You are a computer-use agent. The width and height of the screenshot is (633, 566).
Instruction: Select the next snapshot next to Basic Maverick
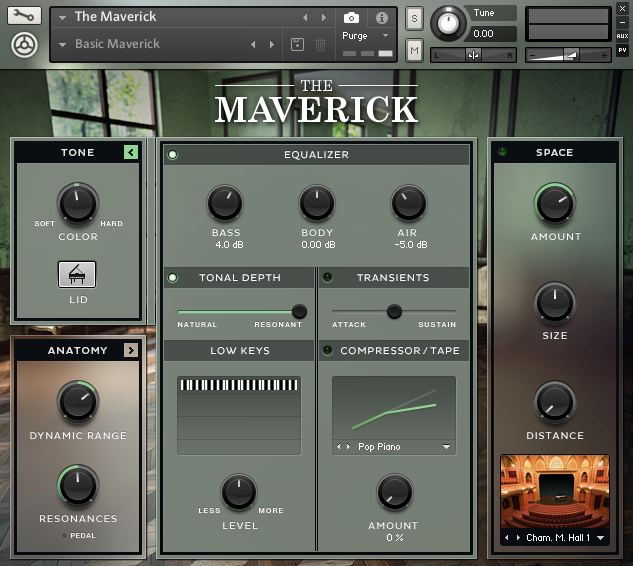click(272, 44)
